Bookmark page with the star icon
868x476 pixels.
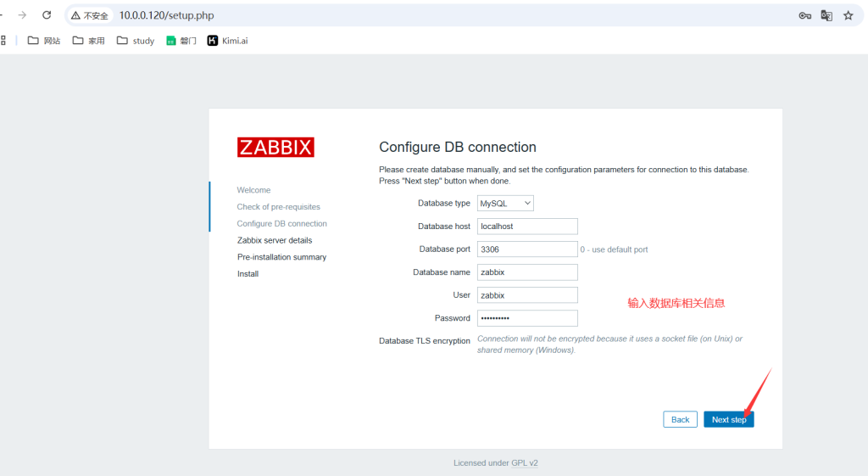(848, 15)
